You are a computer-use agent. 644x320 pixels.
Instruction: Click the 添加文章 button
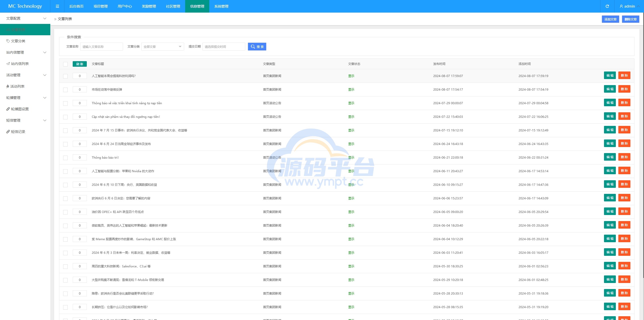pos(611,19)
